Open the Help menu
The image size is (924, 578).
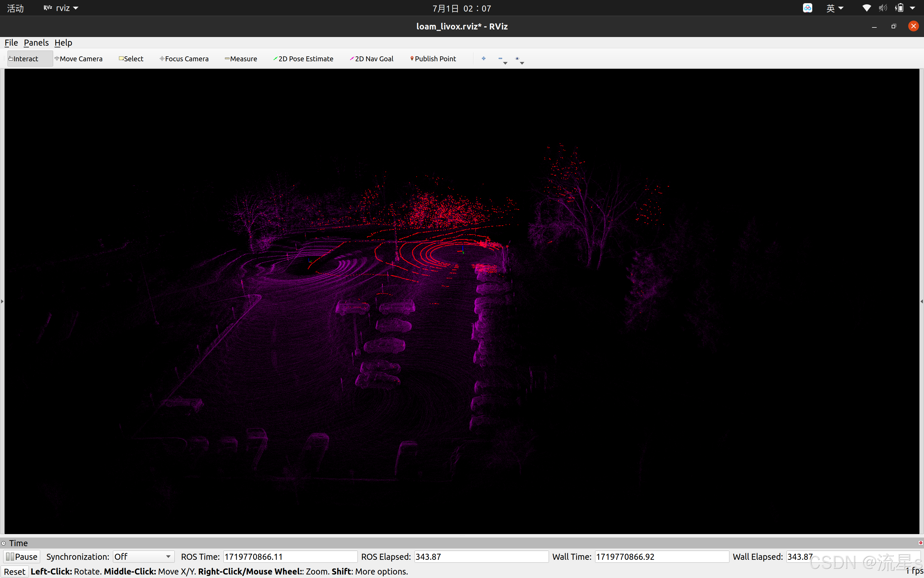click(x=64, y=42)
